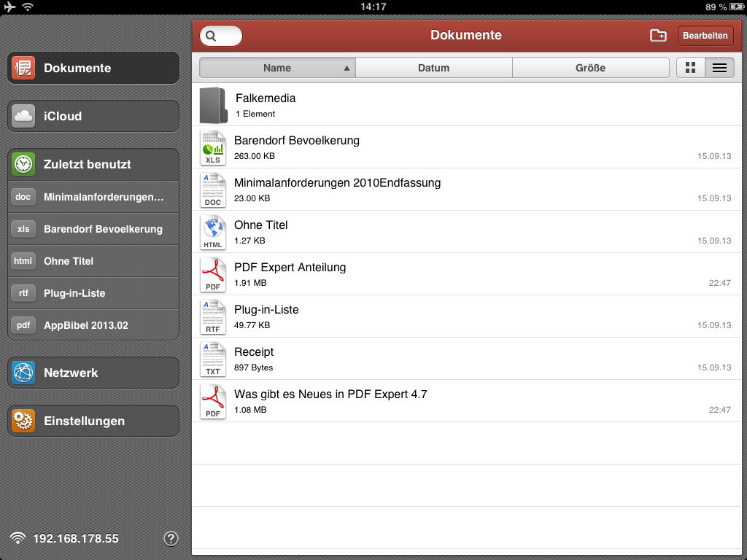The height and width of the screenshot is (560, 747).
Task: Open the Falkemedia folder
Action: tap(266, 105)
